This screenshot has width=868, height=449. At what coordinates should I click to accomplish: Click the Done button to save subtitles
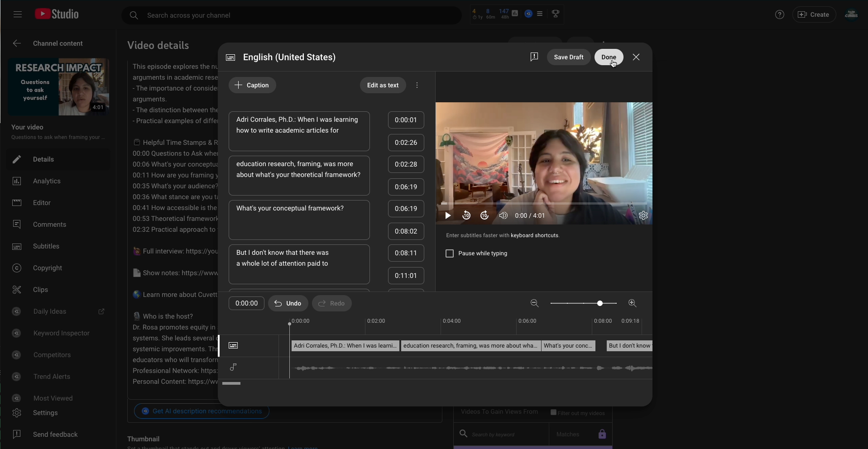pos(609,57)
